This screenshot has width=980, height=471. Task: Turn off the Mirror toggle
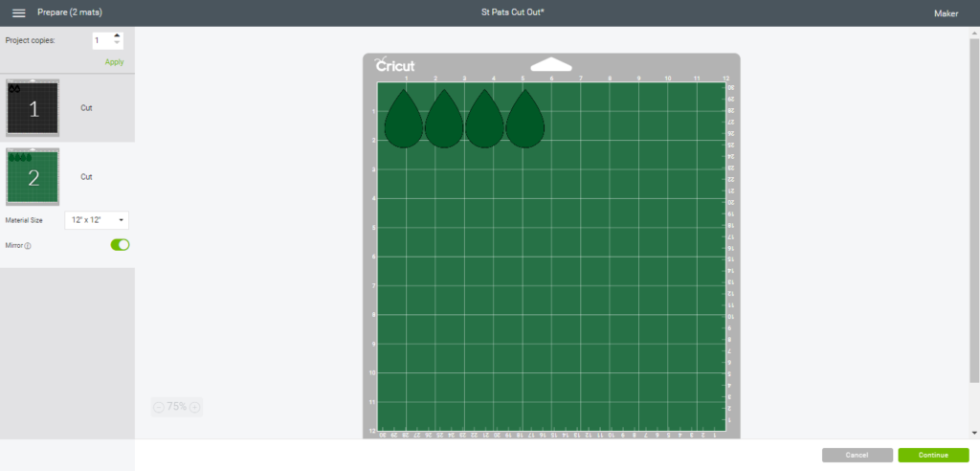[120, 245]
